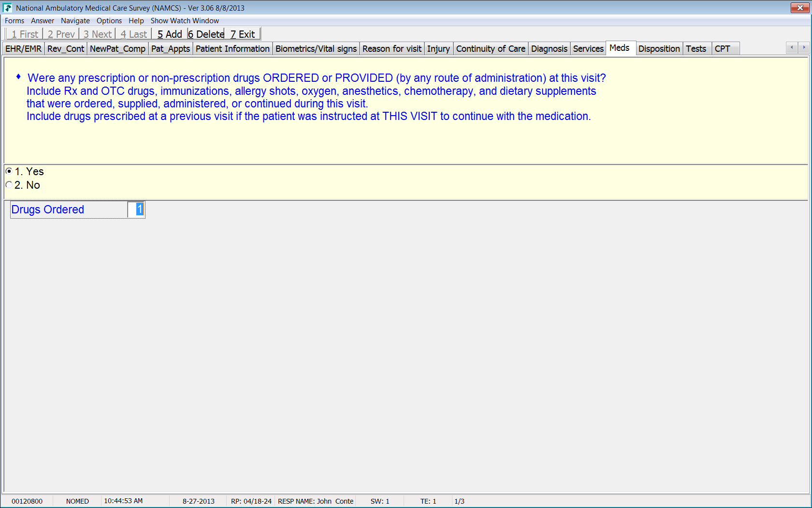Viewport: 812px width, 508px height.
Task: Open the Answer menu
Action: [43, 21]
